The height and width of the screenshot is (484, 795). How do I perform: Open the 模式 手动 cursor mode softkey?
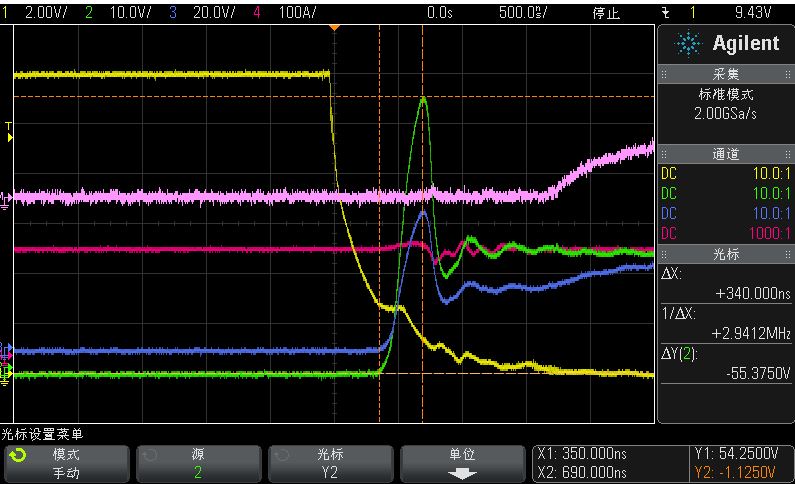tap(66, 463)
